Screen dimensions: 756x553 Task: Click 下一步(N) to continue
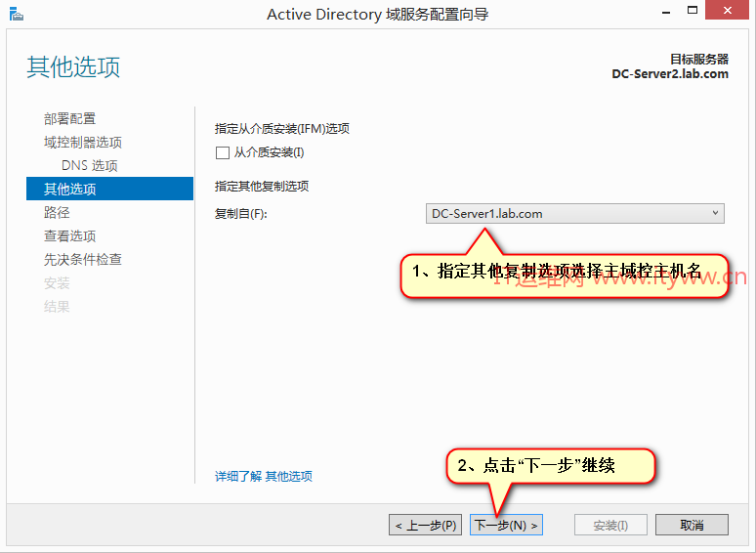[x=506, y=525]
